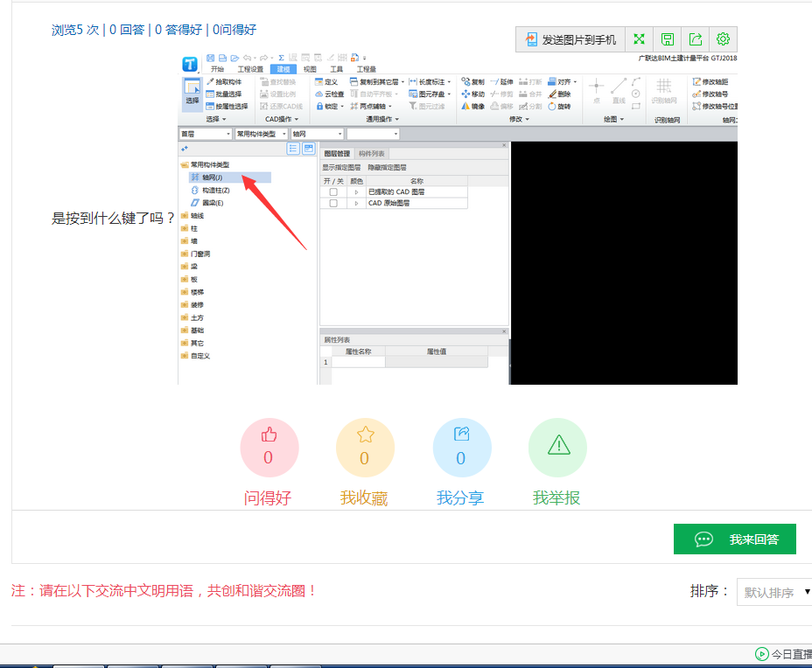This screenshot has width=812, height=668.
Task: Click the 延伸 tool
Action: point(501,82)
